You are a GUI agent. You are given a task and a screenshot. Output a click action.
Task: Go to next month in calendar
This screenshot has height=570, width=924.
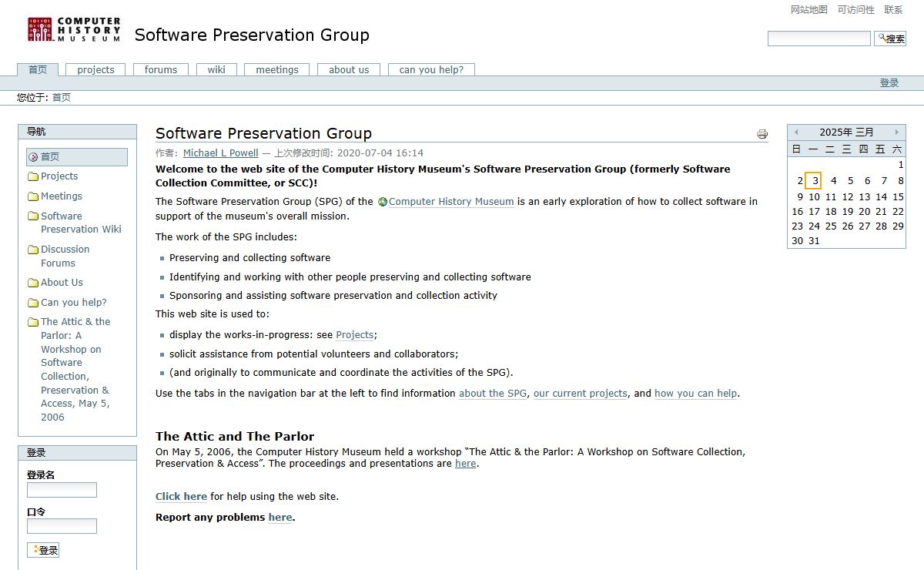(896, 132)
